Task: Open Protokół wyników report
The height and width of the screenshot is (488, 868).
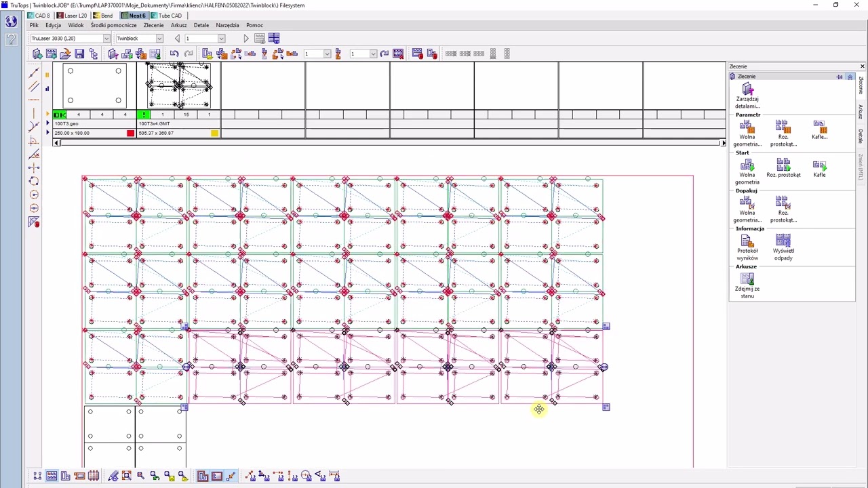Action: (747, 247)
